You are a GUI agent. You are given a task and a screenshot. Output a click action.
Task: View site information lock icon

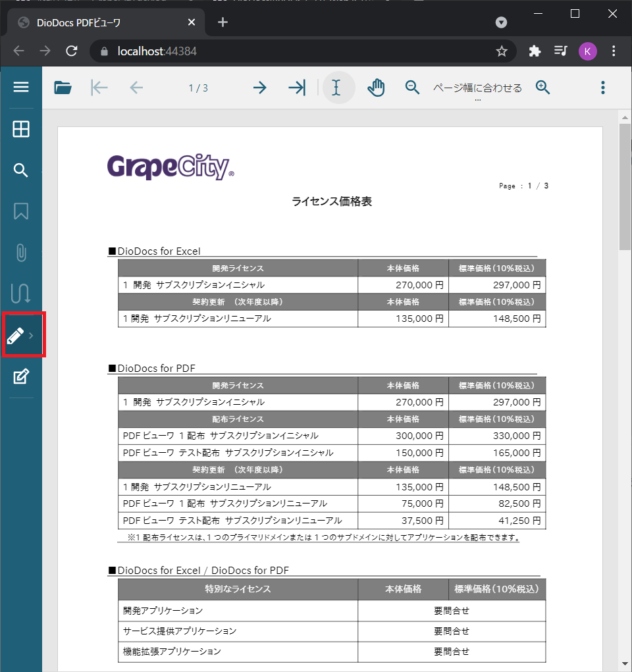(104, 51)
